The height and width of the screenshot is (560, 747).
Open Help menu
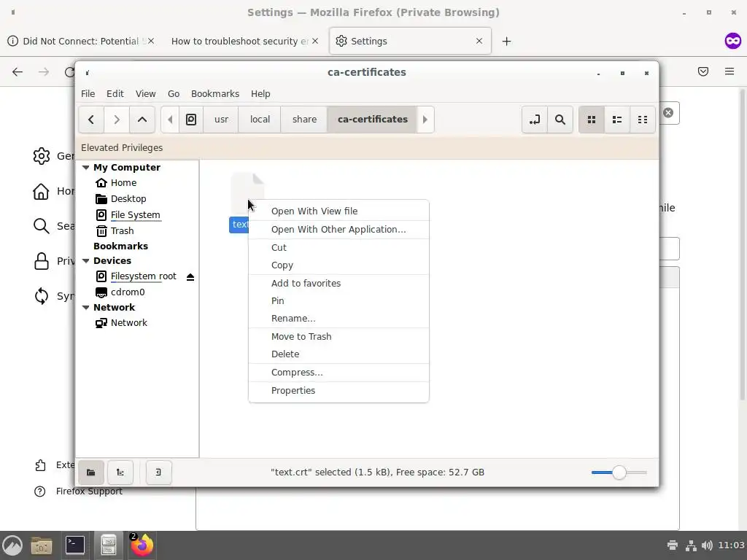(x=260, y=94)
